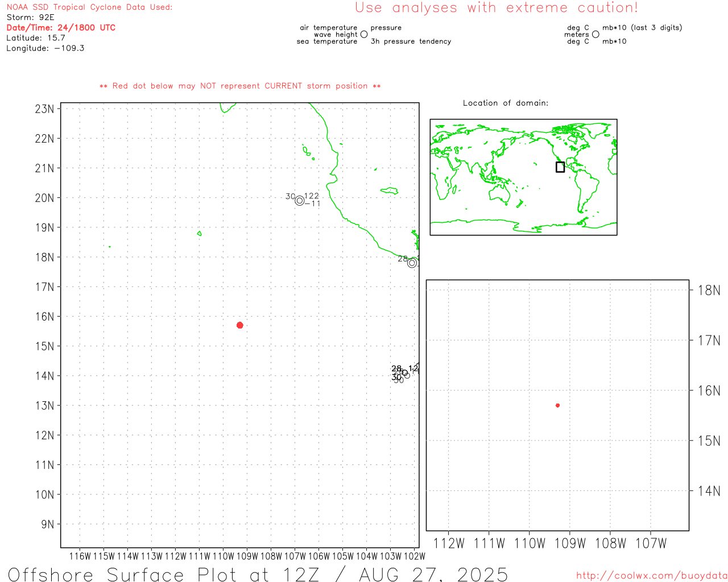Click the sample station circle in left legend

point(364,34)
